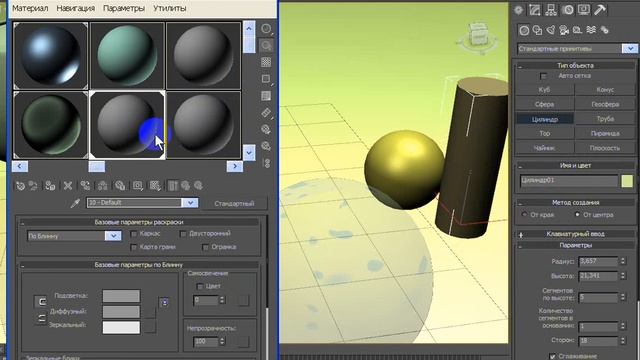Click the Put to Library icon
The width and height of the screenshot is (640, 360).
coord(120,186)
